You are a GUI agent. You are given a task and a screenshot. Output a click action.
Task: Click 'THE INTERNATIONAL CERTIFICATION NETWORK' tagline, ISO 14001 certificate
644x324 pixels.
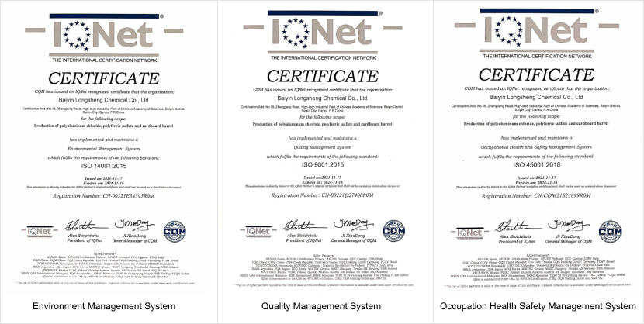coord(104,60)
